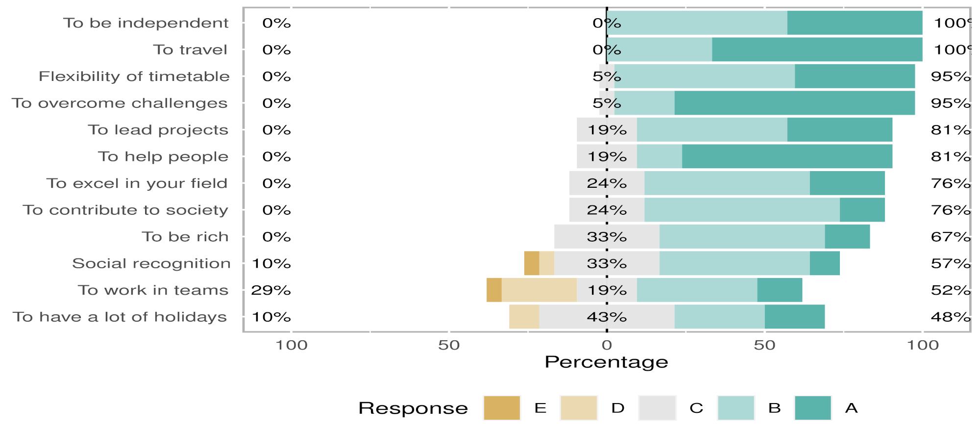The image size is (980, 431).
Task: Click the 43% label in holidays row
Action: point(607,317)
